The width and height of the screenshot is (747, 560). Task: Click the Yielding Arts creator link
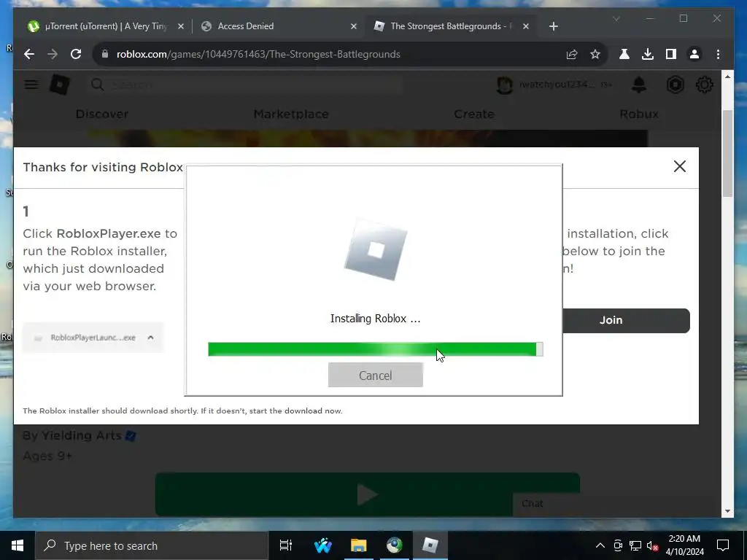click(82, 435)
